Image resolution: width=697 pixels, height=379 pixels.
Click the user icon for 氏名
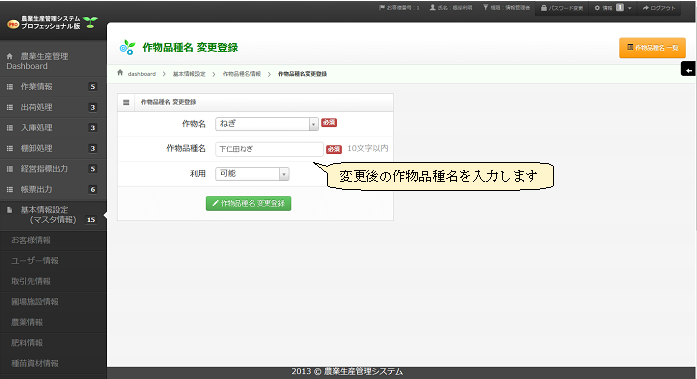coord(433,8)
